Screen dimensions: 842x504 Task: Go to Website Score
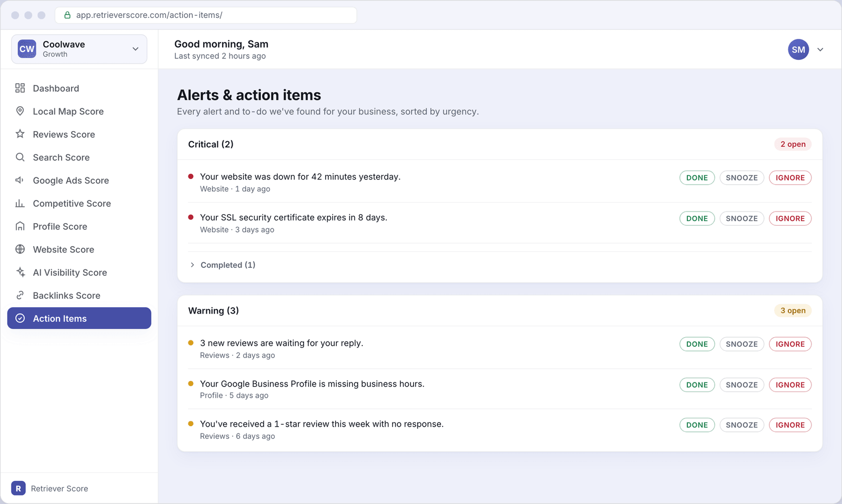click(x=79, y=249)
